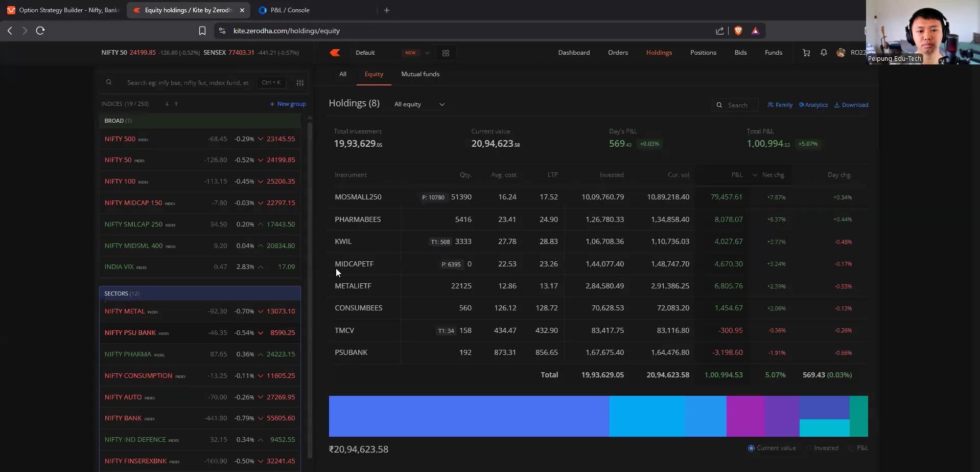The image size is (980, 472).
Task: Open the Orders page
Action: pyautogui.click(x=618, y=53)
